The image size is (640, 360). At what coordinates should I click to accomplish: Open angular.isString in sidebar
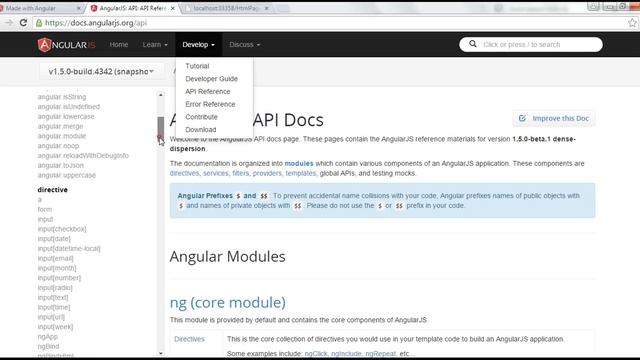62,97
